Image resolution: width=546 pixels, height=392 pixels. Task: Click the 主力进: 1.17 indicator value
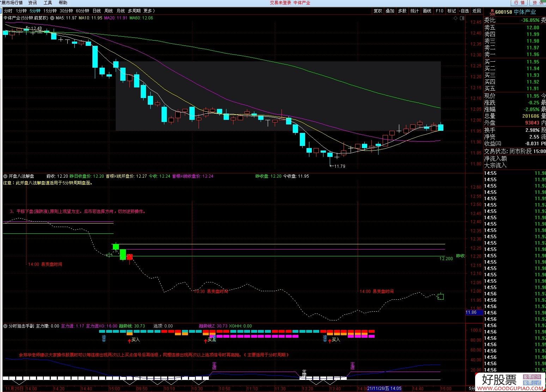(73, 326)
